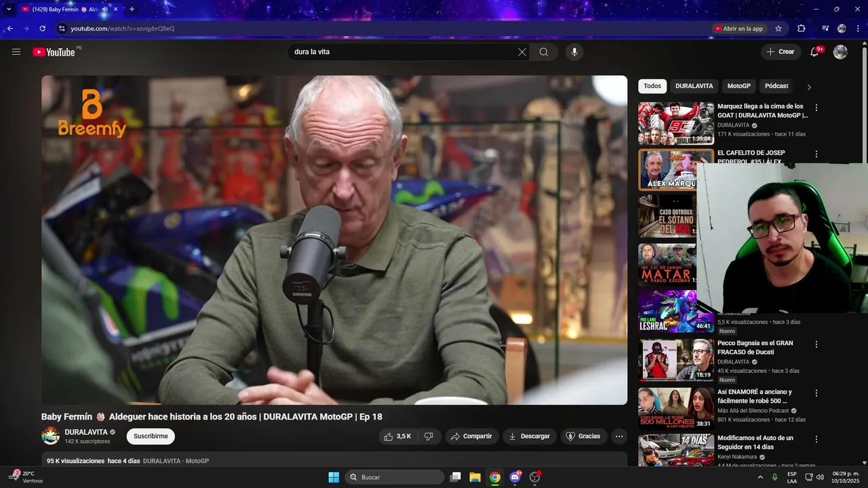868x488 pixels.
Task: Click the Gracias button
Action: pyautogui.click(x=583, y=436)
